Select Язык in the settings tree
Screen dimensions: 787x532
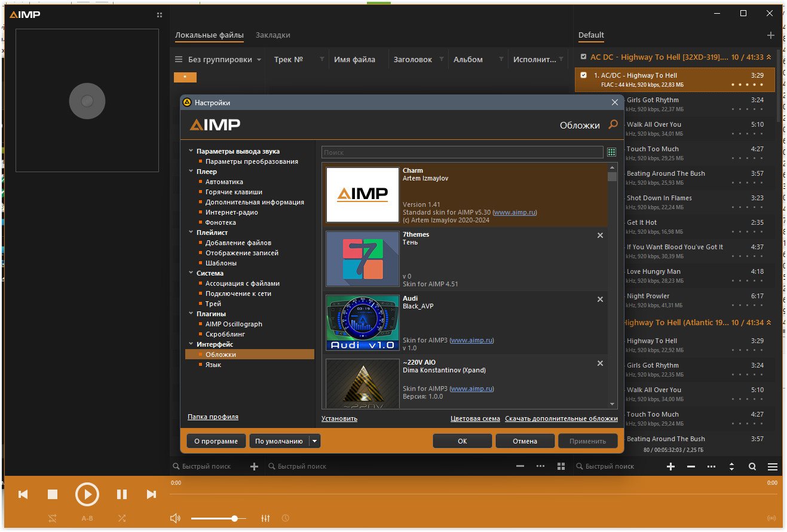213,365
